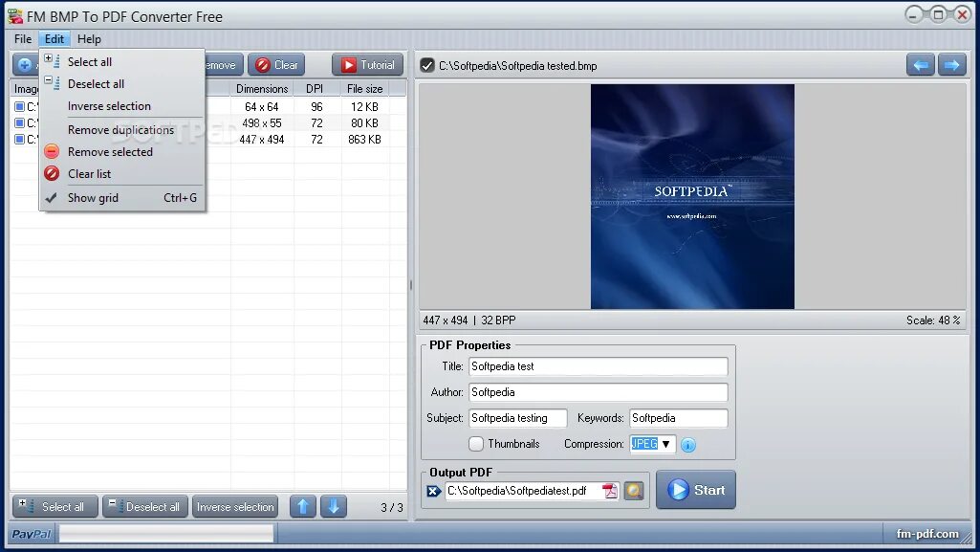
Task: Click the File size column header
Action: [x=364, y=89]
